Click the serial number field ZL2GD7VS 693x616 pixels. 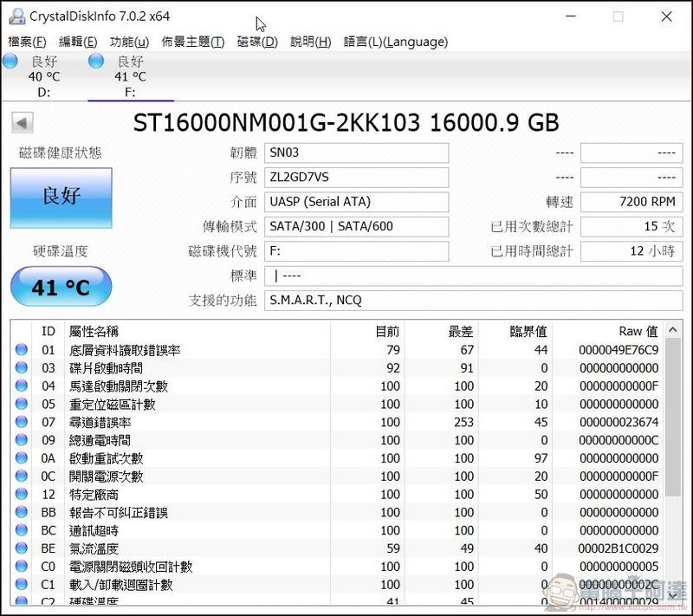356,178
